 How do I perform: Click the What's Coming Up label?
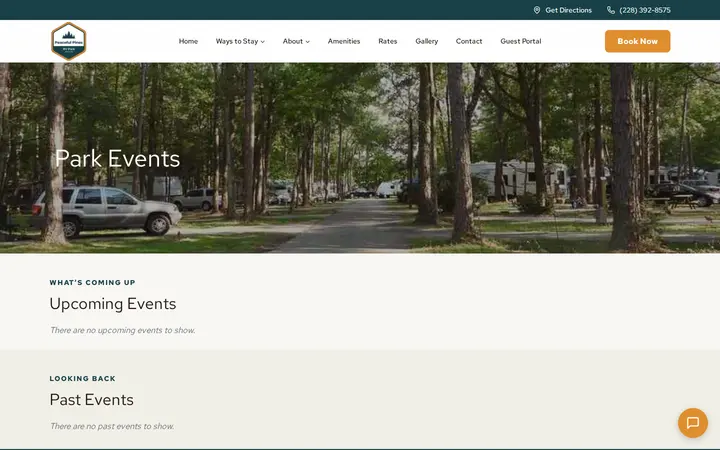coord(92,282)
